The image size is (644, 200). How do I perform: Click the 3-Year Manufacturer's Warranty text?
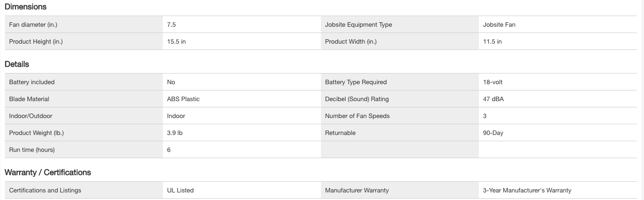[527, 191]
